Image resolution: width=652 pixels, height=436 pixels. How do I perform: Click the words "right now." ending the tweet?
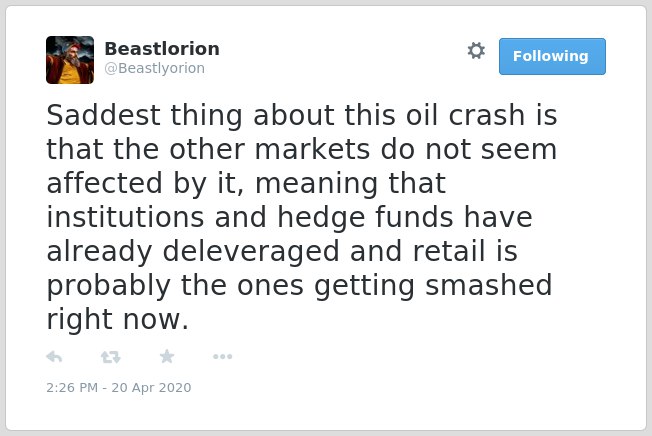tap(118, 320)
